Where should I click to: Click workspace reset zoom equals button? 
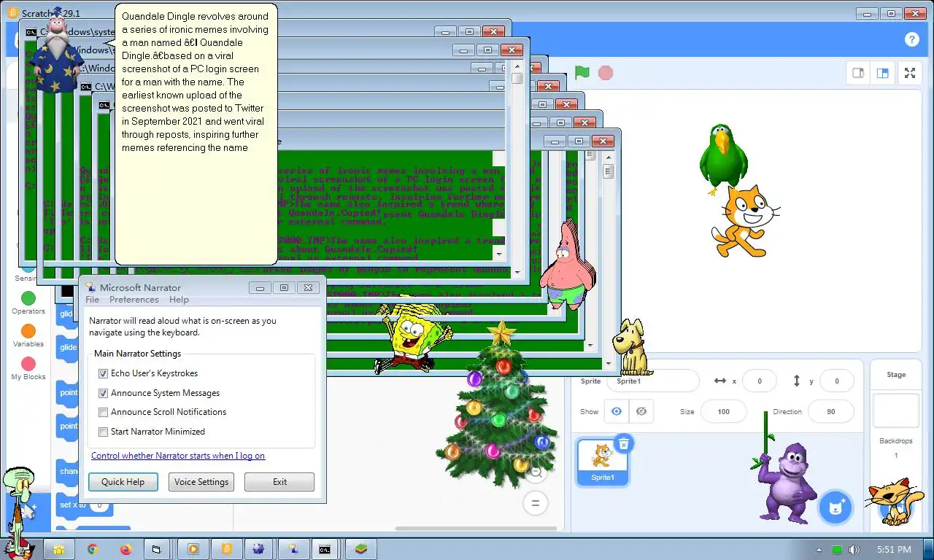(535, 502)
